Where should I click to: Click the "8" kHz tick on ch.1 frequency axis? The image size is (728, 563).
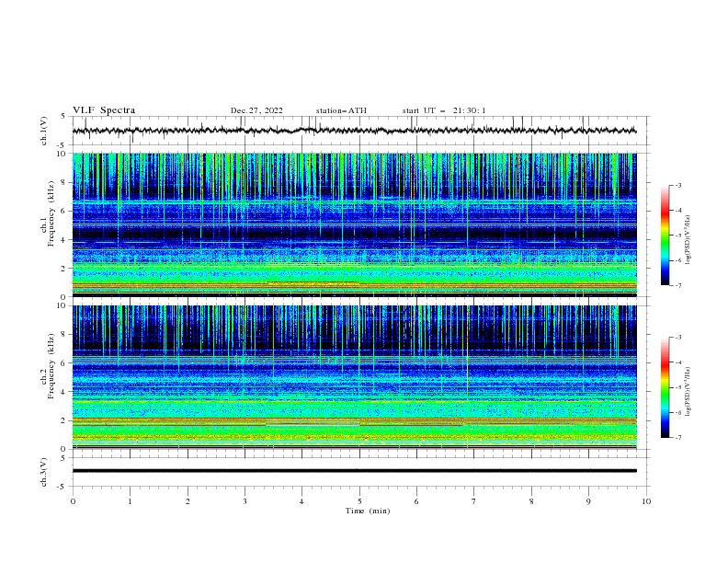coord(64,182)
